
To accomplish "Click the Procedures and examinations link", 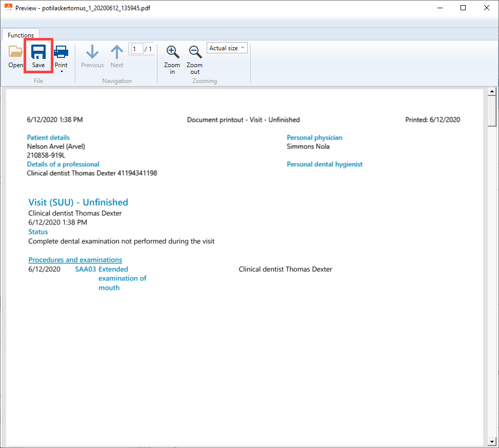I will click(75, 260).
